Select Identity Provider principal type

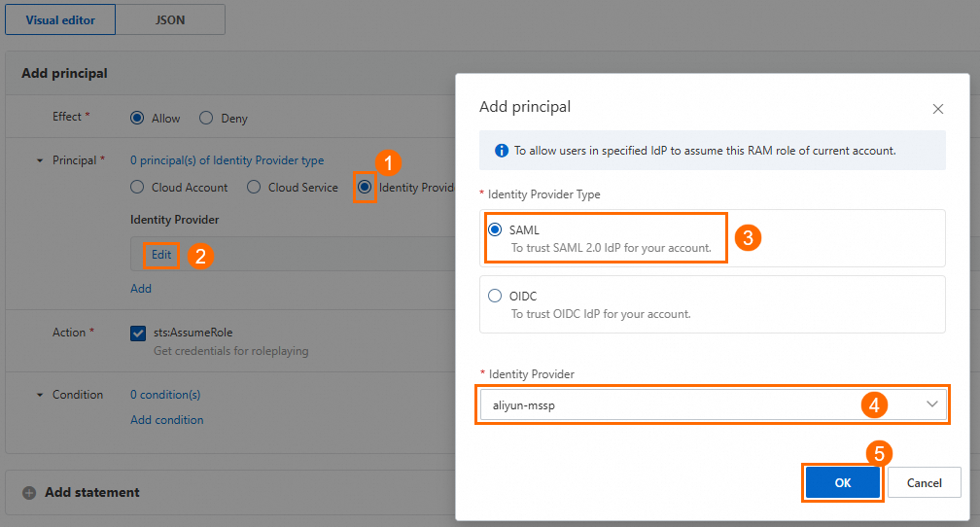click(x=365, y=187)
